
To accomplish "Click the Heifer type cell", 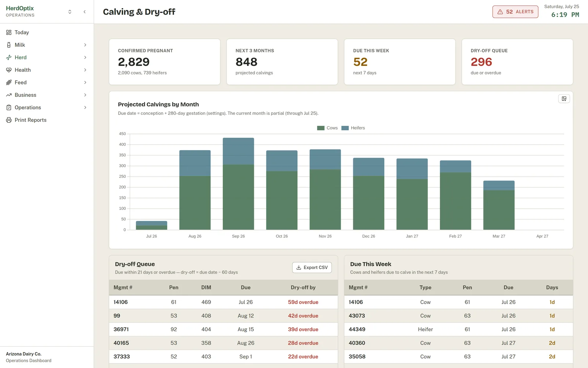I will click(426, 329).
